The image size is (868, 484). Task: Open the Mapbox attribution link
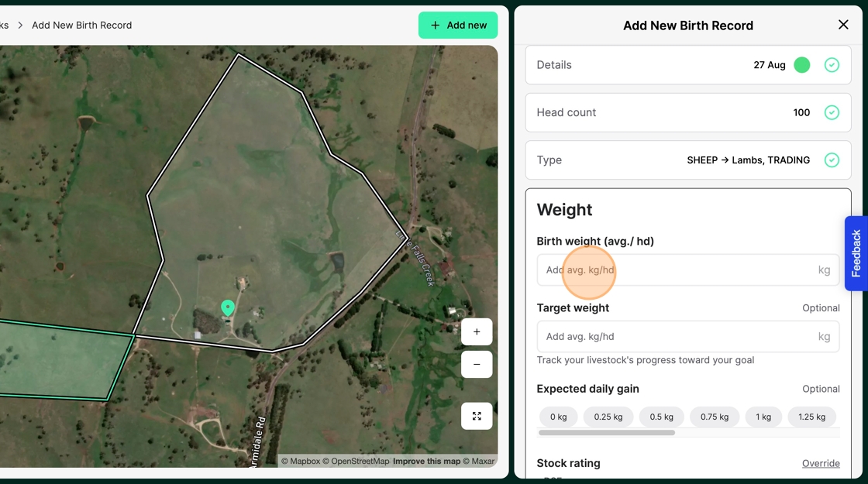(x=301, y=462)
